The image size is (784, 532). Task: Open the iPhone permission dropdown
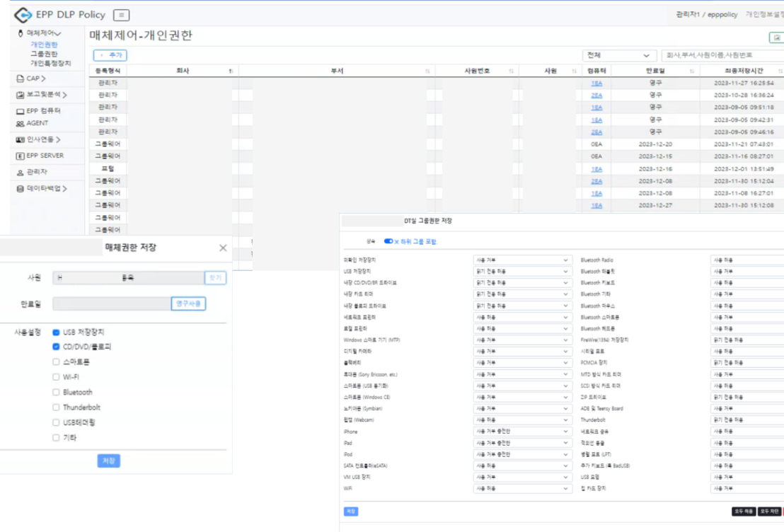coord(522,432)
